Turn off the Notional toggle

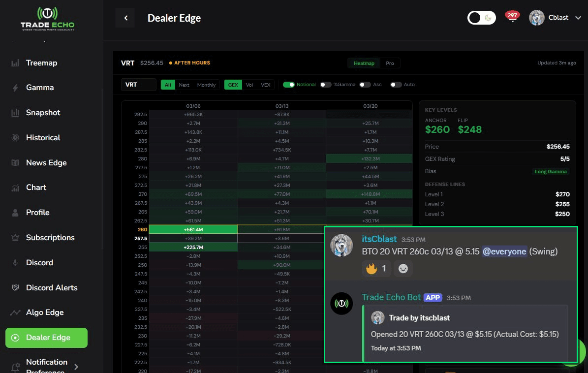click(x=289, y=85)
